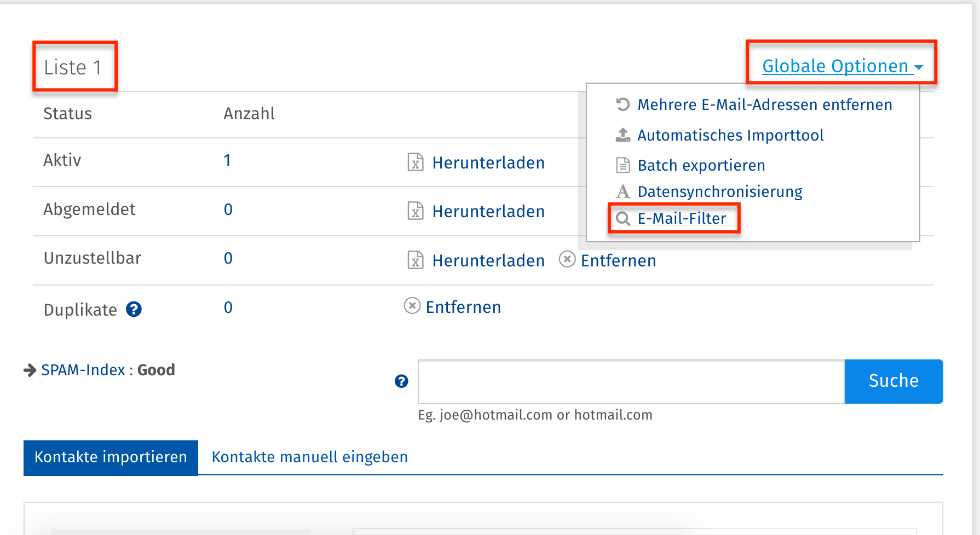
Task: Click the arrow icon before SPAM-Index
Action: coord(30,371)
